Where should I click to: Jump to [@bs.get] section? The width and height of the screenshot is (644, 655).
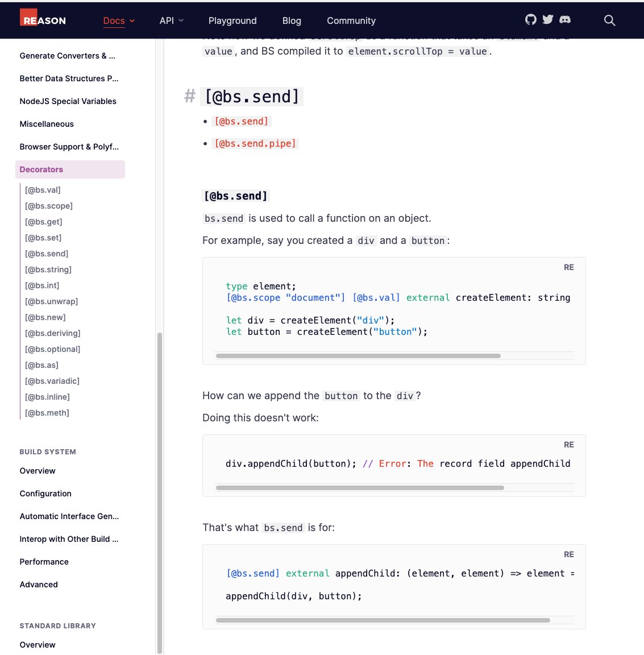[x=43, y=222]
